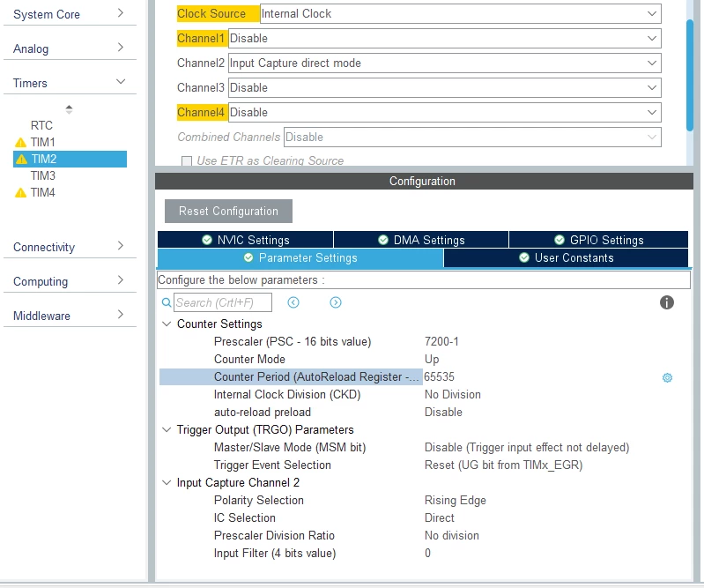This screenshot has height=588, width=704.
Task: Open the Channel3 dropdown
Action: click(x=444, y=87)
